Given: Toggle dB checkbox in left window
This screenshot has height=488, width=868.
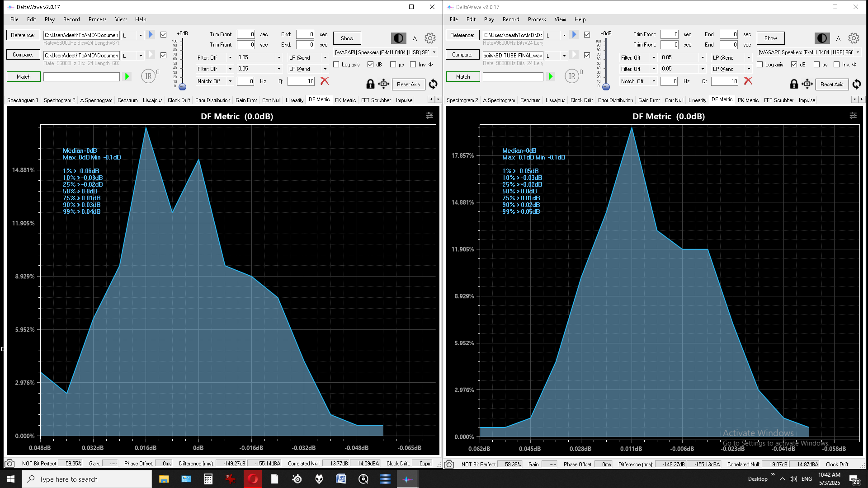Looking at the screenshot, I should pyautogui.click(x=371, y=65).
